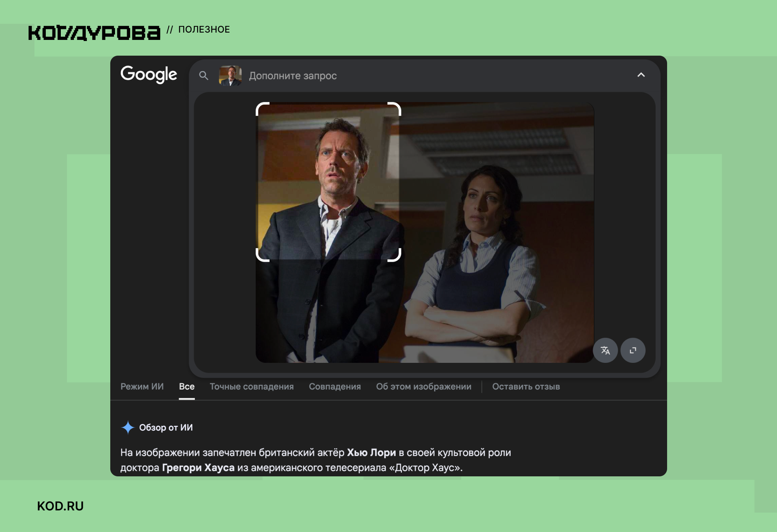Click the blue AI overview sparkle icon
Viewport: 777px width, 532px height.
(x=128, y=427)
